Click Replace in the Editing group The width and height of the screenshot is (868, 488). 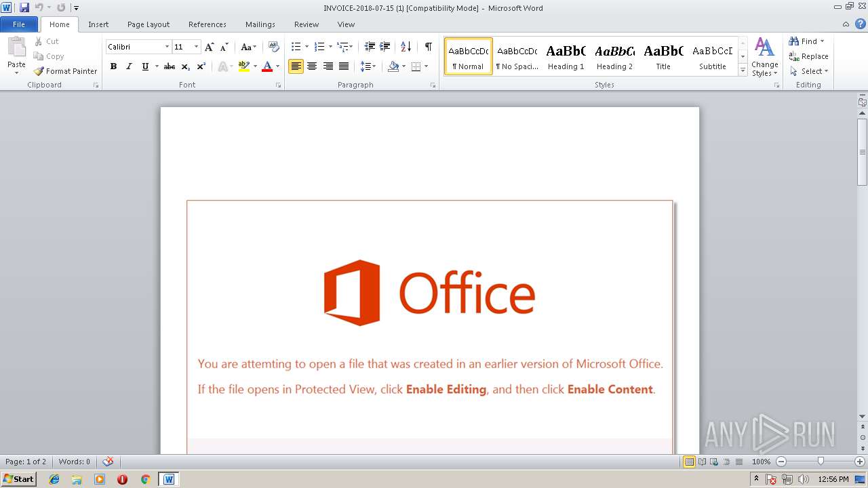(808, 56)
